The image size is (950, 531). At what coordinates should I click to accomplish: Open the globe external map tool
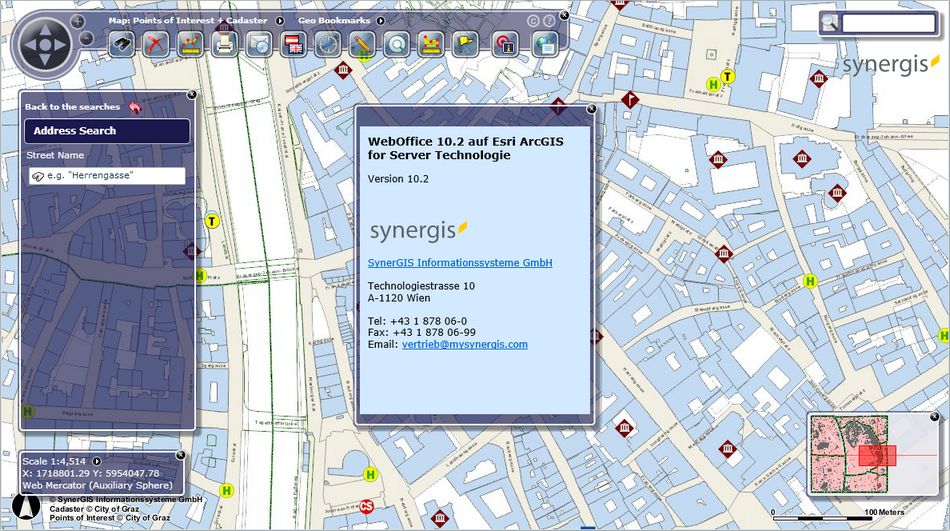545,44
